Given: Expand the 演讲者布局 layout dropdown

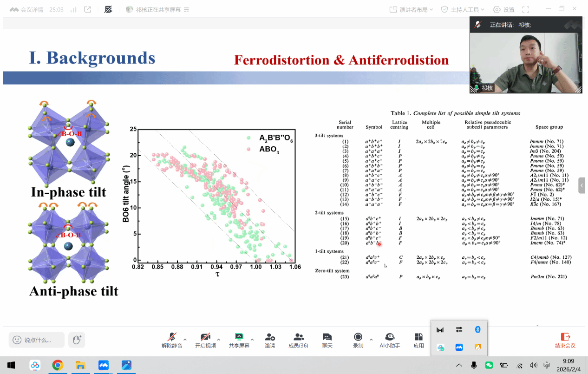Looking at the screenshot, I should click(x=411, y=9).
